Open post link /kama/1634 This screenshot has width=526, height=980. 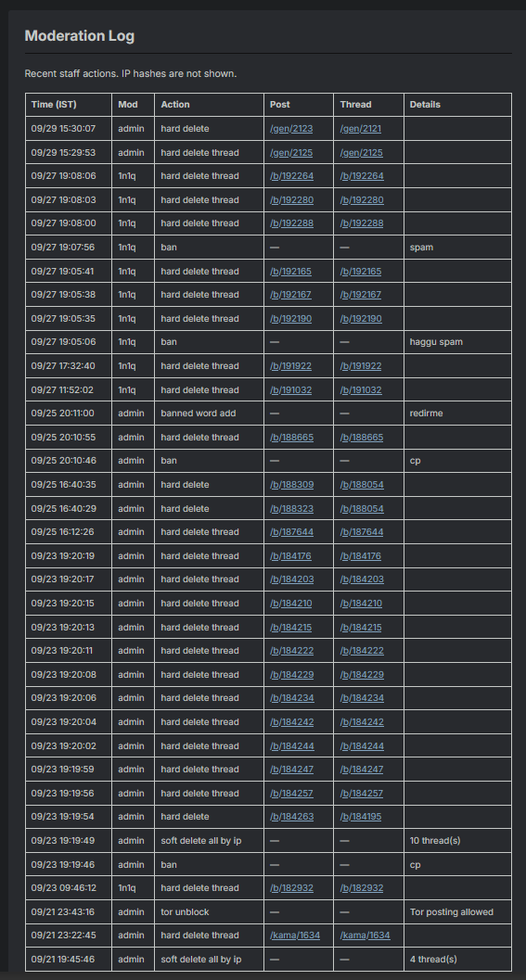tap(295, 935)
